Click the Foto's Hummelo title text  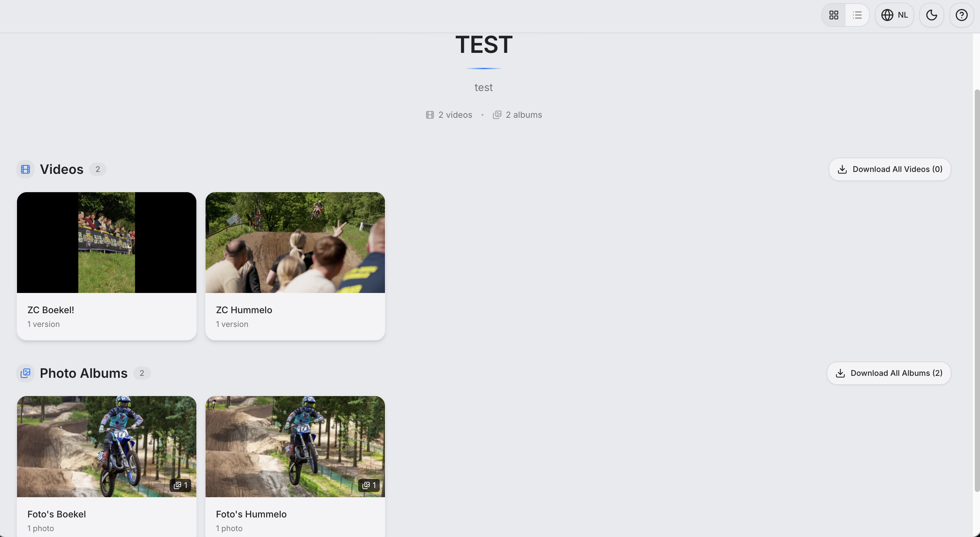click(x=251, y=514)
